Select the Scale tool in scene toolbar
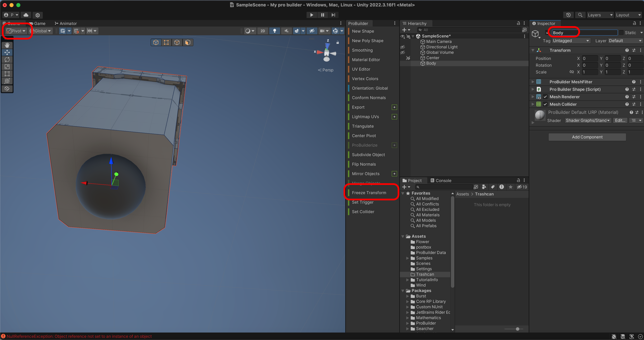644x340 pixels. click(x=7, y=67)
